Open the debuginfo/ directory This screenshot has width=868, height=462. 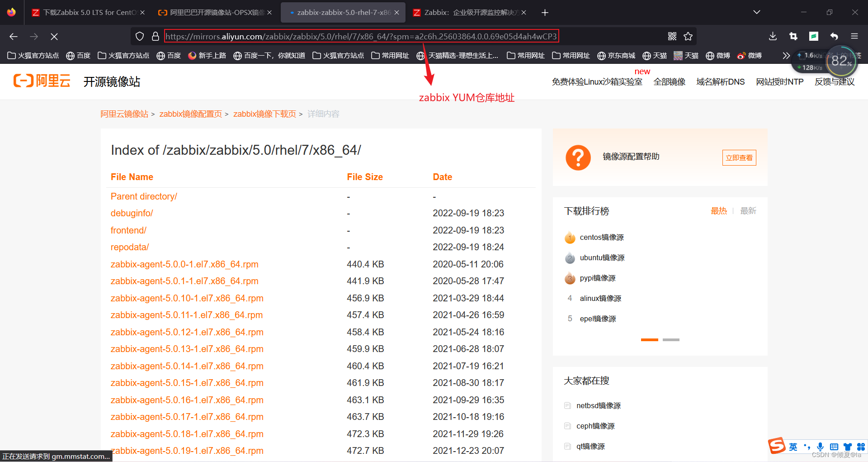(x=132, y=213)
